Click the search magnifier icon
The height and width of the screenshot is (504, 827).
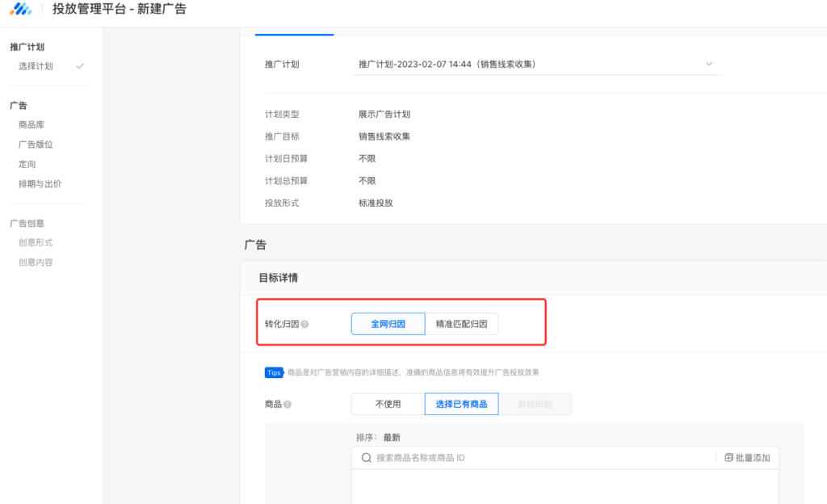[x=367, y=458]
